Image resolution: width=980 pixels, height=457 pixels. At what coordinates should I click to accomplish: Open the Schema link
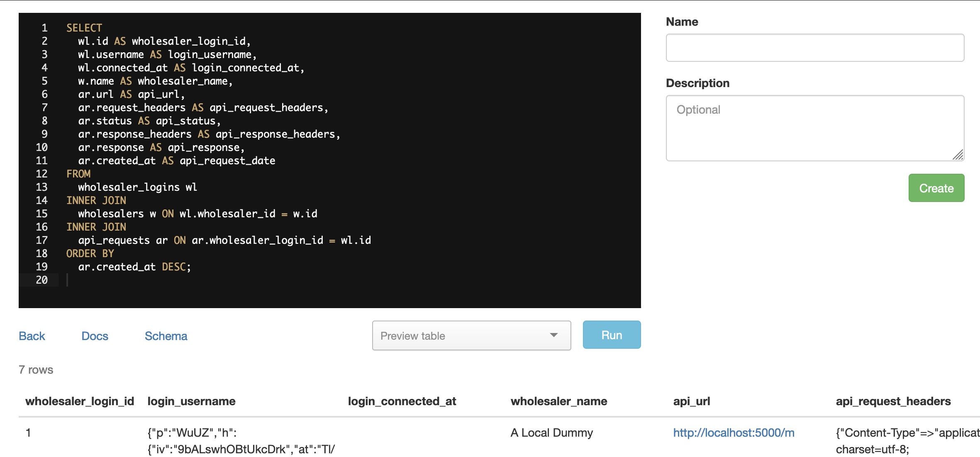pos(166,336)
